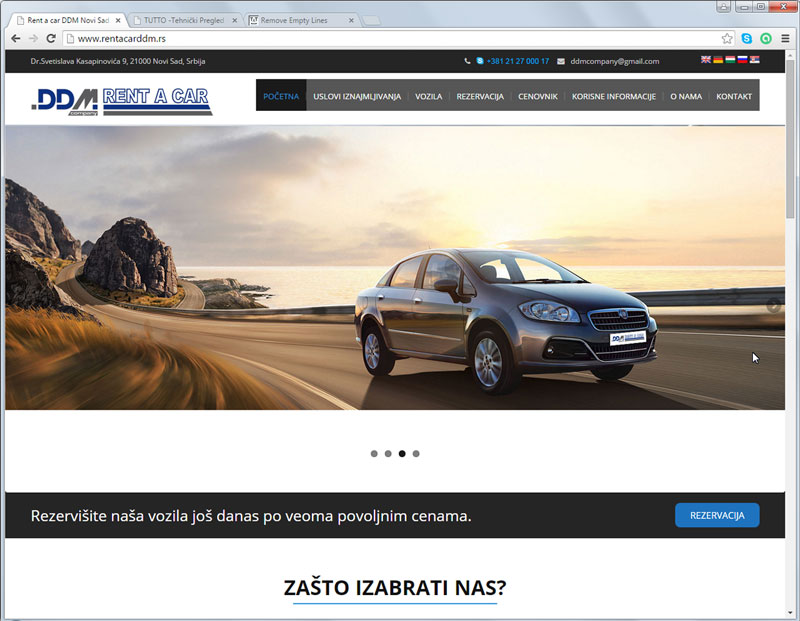Open KORISNE INFORMACIJE in the navigation
Screen dimensions: 800x621
(x=614, y=96)
